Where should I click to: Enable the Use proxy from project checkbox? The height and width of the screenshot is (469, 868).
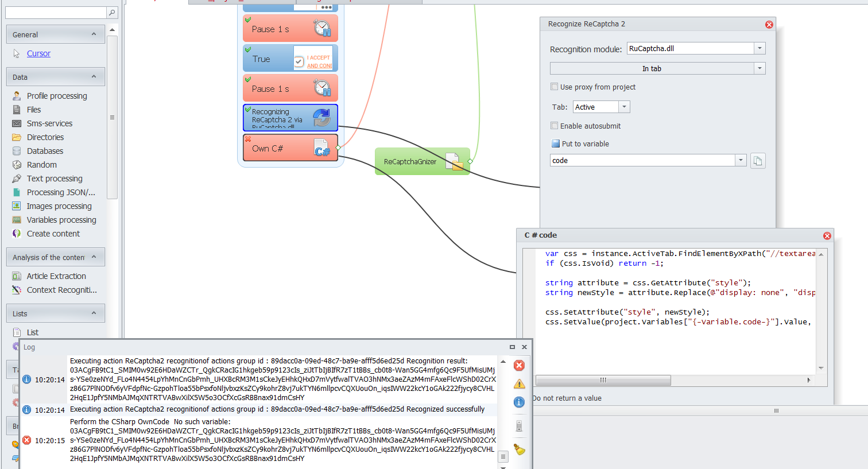pyautogui.click(x=555, y=87)
